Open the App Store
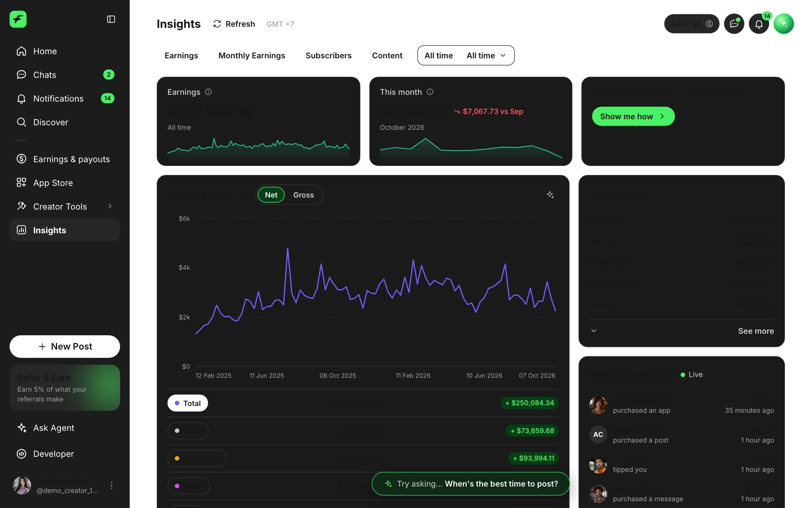Viewport: 812px width, 508px height. (x=65, y=183)
